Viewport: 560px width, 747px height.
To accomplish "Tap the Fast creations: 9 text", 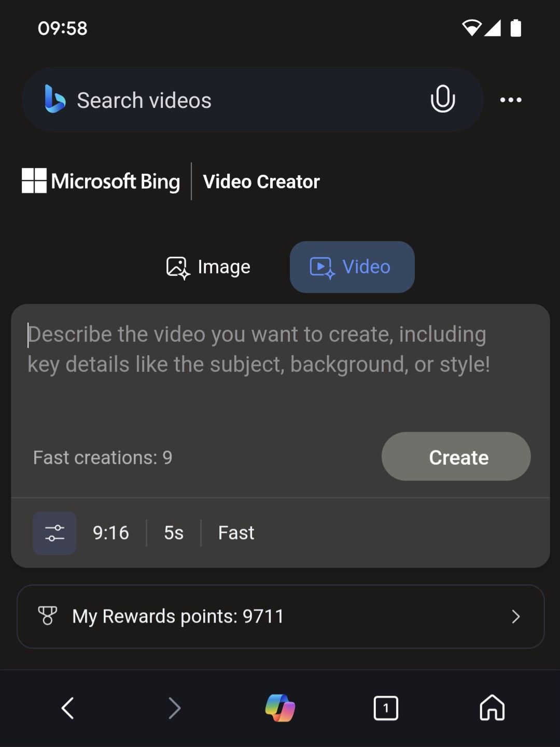I will click(x=103, y=458).
